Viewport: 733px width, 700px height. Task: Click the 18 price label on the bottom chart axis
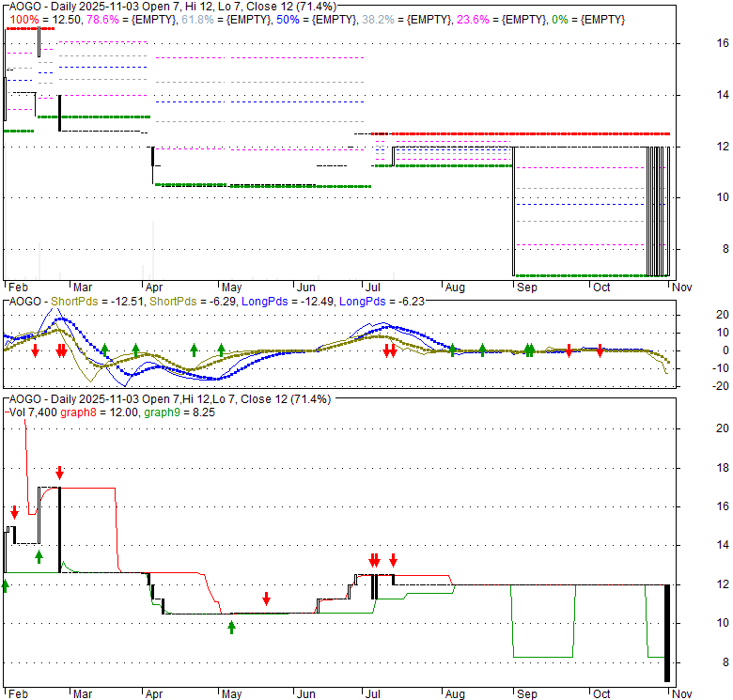[x=723, y=468]
